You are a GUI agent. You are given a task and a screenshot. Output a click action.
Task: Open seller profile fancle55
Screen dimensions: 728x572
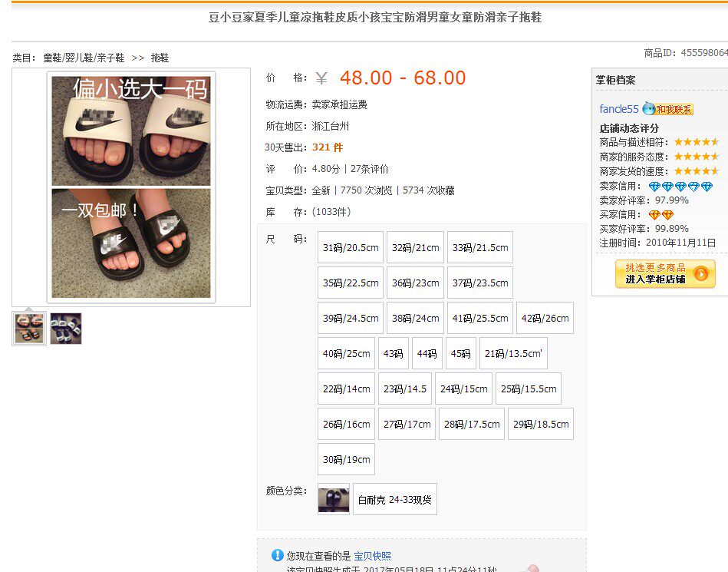coord(619,109)
